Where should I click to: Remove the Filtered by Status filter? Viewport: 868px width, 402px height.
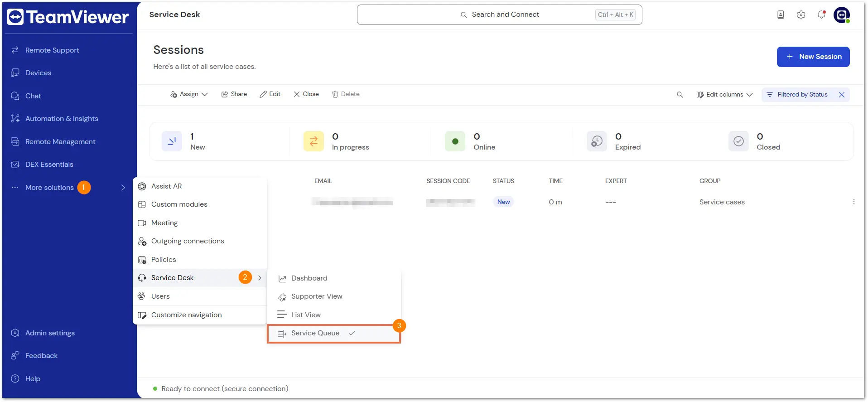coord(842,95)
